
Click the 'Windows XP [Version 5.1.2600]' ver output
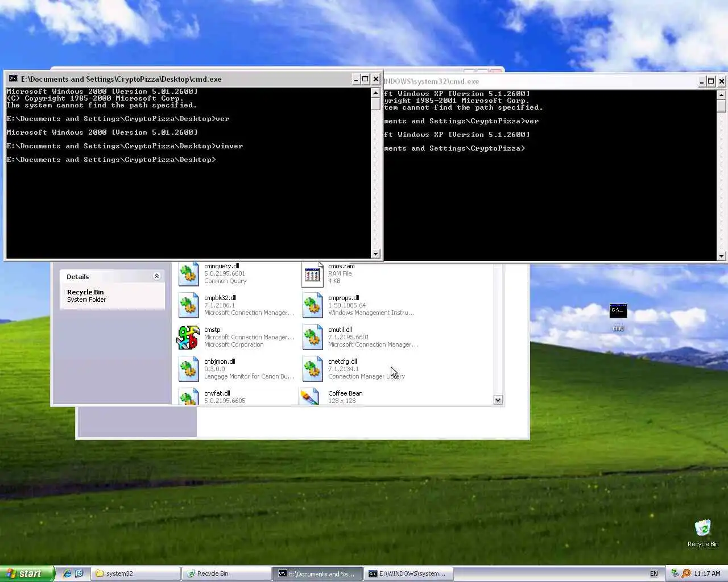(x=457, y=135)
